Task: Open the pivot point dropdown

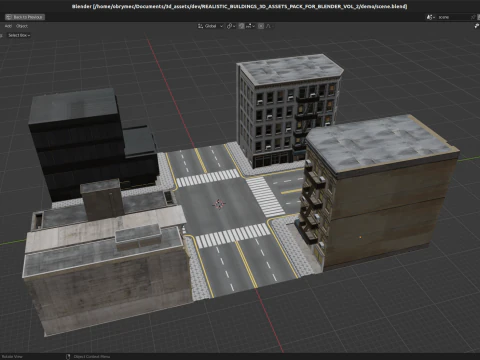Action: tap(231, 26)
